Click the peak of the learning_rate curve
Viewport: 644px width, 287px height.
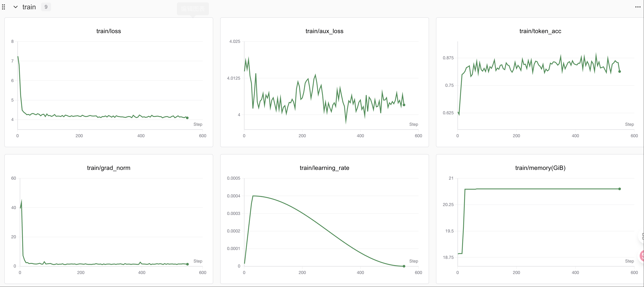pos(253,196)
